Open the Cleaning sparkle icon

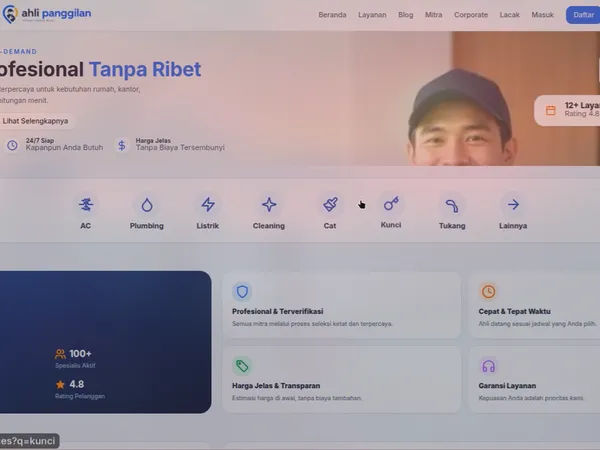pos(269,205)
